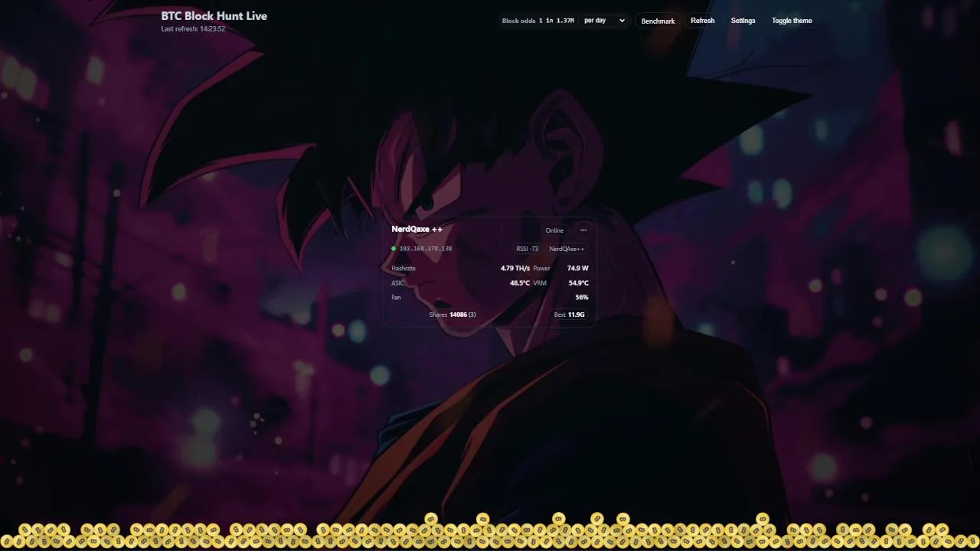
Task: Click the ASIC temperature '48.5°C'
Action: pyautogui.click(x=520, y=283)
